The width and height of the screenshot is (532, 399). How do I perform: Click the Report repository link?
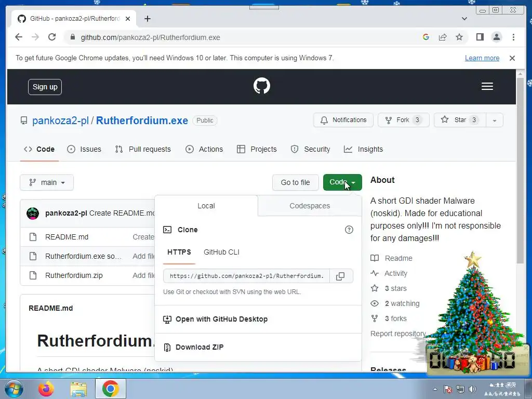click(x=398, y=334)
